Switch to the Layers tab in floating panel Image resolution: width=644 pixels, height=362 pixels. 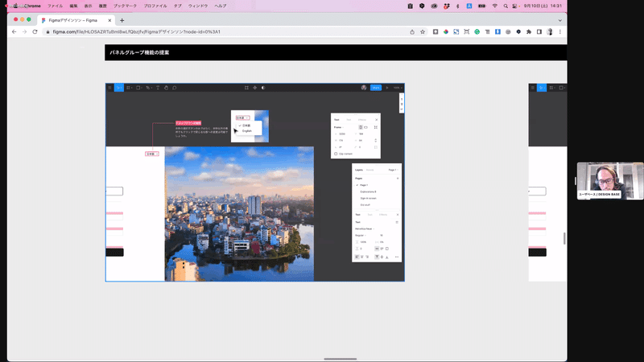click(x=359, y=170)
